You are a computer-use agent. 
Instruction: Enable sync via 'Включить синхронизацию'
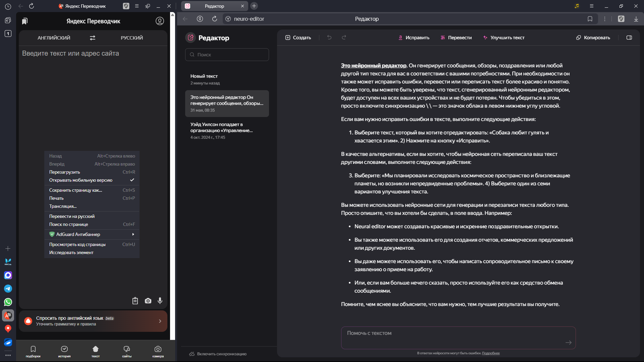218,354
